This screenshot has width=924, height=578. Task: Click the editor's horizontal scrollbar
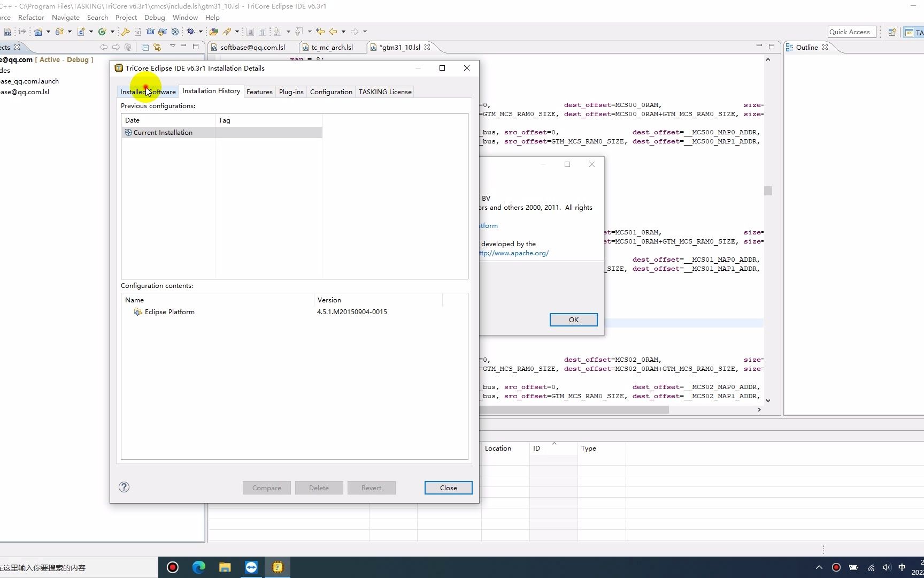[x=574, y=409]
